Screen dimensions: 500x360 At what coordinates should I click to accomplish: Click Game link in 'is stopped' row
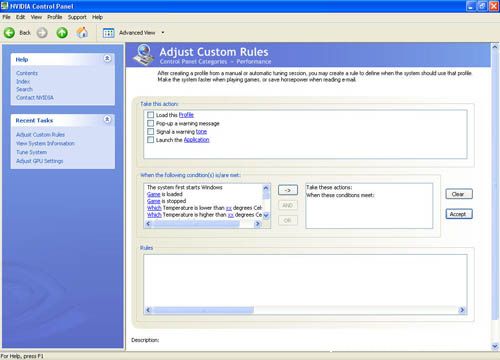[153, 201]
